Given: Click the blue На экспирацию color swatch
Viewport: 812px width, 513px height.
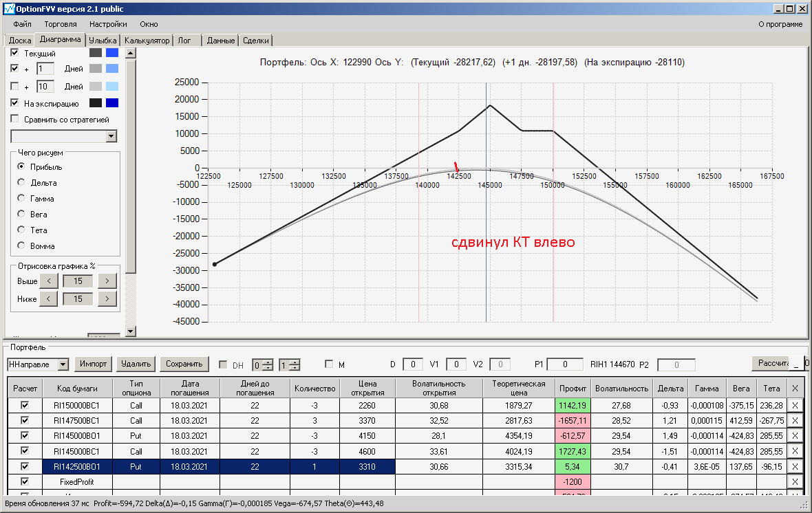Looking at the screenshot, I should coord(112,103).
